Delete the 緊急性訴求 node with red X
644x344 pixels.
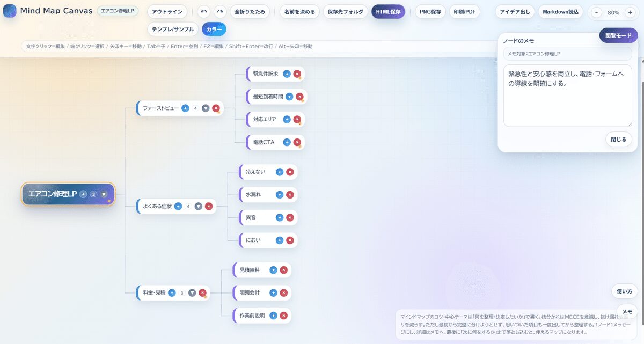pyautogui.click(x=297, y=74)
